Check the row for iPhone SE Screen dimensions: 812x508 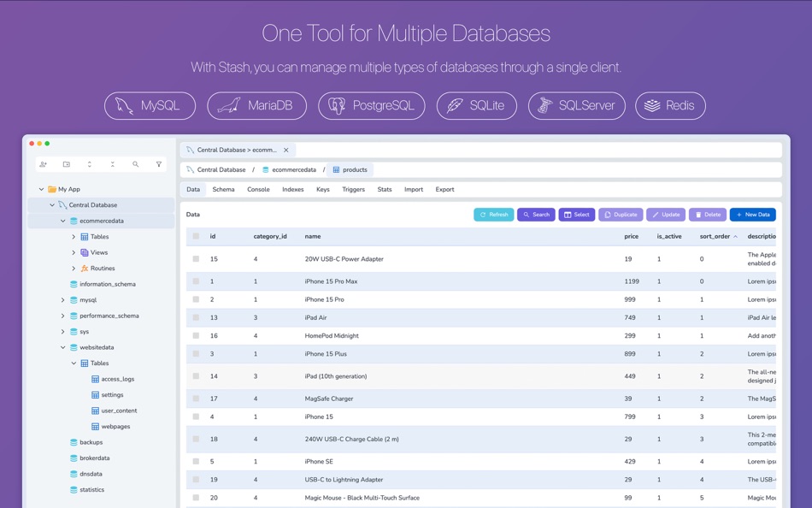pyautogui.click(x=196, y=461)
